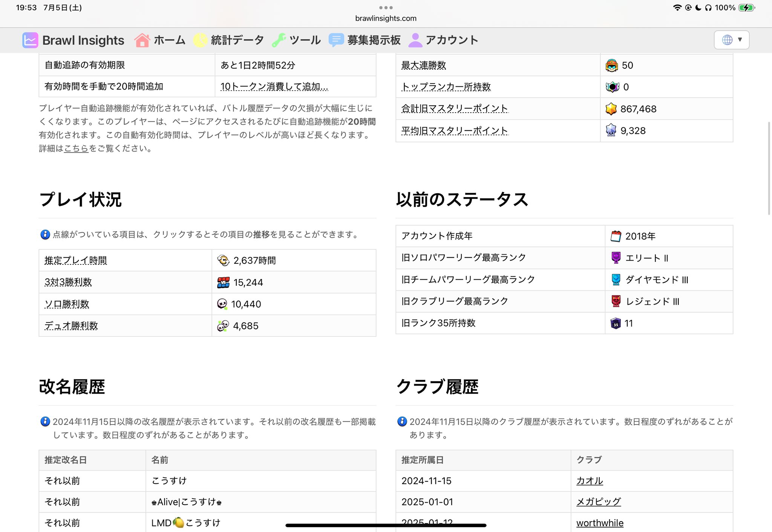Image resolution: width=772 pixels, height=532 pixels.
Task: Click the info icon under プレイ状況
Action: pos(45,234)
